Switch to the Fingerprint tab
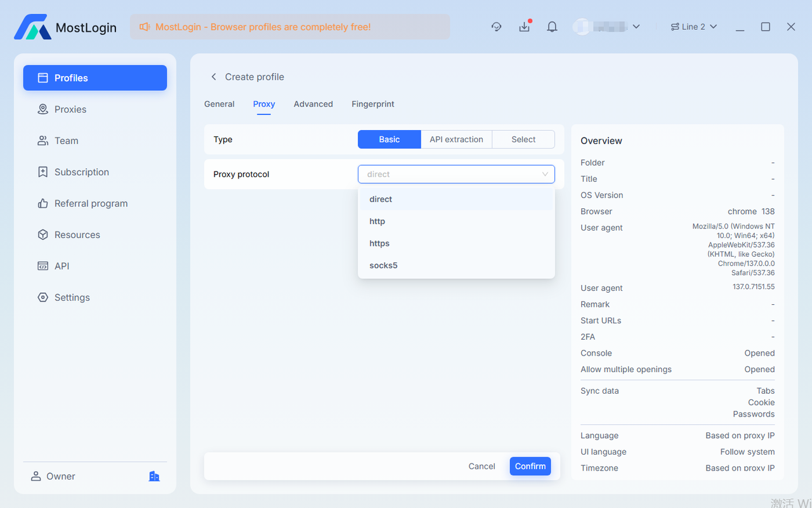Screen dimensions: 812x508 pos(372,104)
